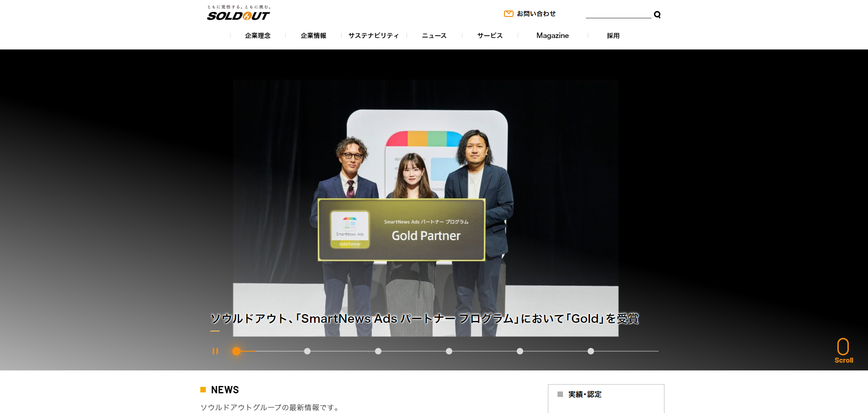Screen dimensions: 868x413
Task: Open the サービス menu item
Action: (x=490, y=36)
